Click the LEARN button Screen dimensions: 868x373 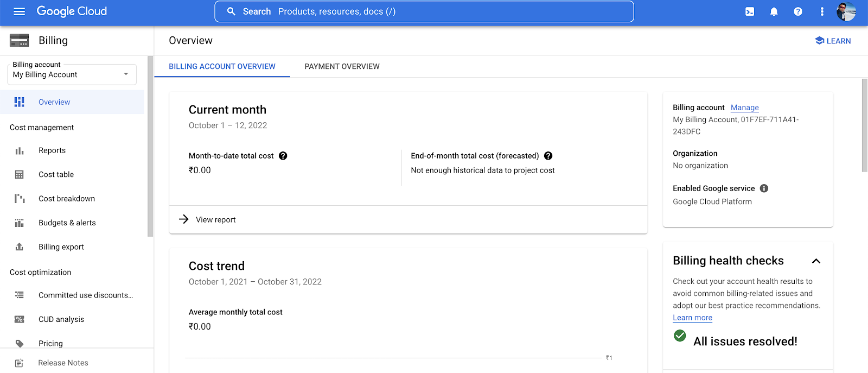pyautogui.click(x=833, y=41)
